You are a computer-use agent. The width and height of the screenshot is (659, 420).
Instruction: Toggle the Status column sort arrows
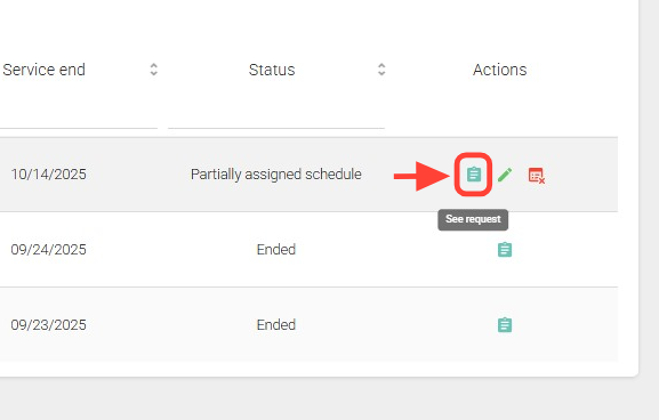click(381, 70)
